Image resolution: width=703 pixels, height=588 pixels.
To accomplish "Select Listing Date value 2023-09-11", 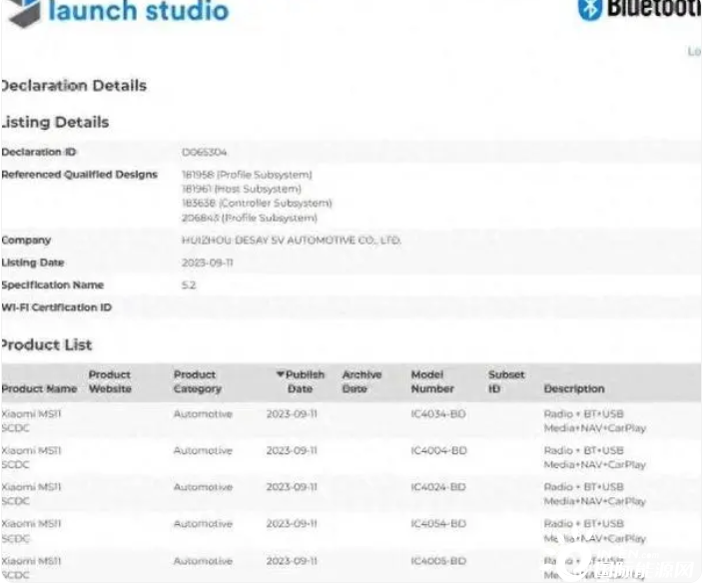I will click(207, 263).
